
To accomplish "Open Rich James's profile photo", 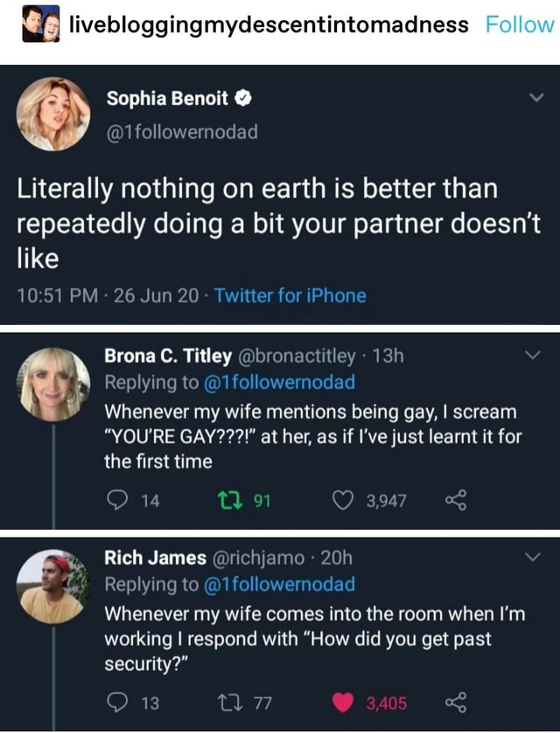I will click(x=54, y=586).
